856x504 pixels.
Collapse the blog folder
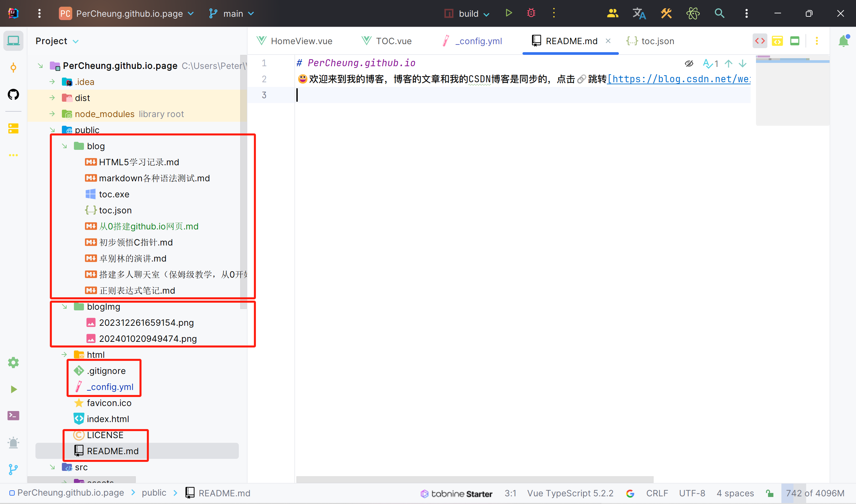point(64,146)
